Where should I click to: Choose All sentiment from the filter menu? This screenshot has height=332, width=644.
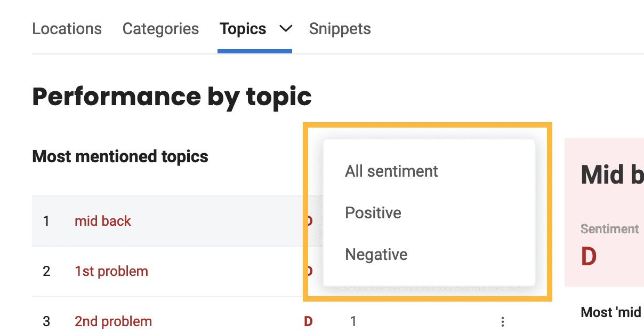click(x=392, y=171)
